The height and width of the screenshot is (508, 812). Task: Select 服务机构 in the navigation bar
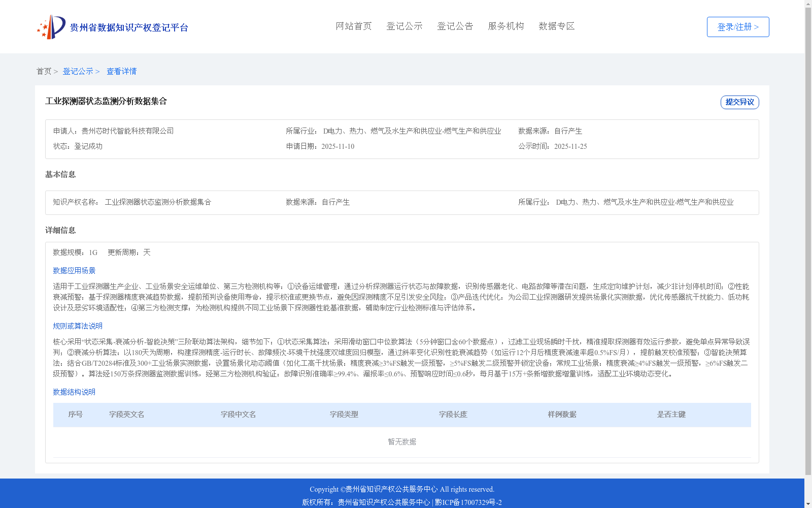pyautogui.click(x=506, y=26)
